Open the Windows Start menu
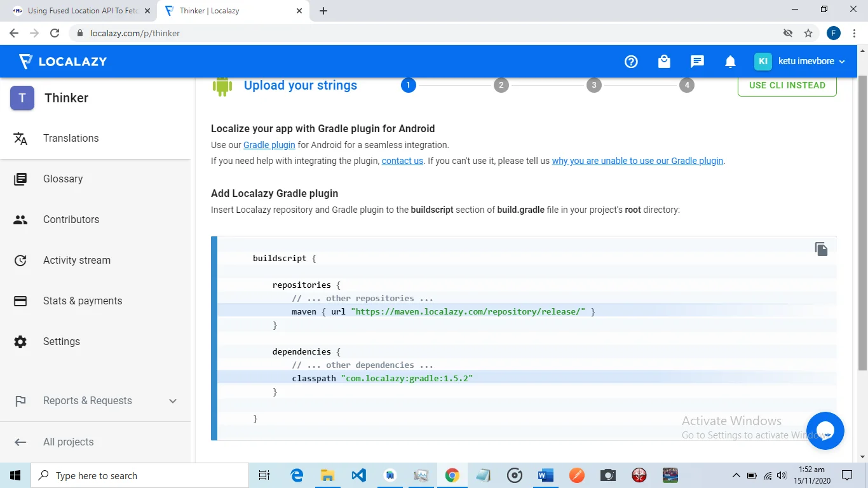Viewport: 868px width, 488px height. [15, 475]
